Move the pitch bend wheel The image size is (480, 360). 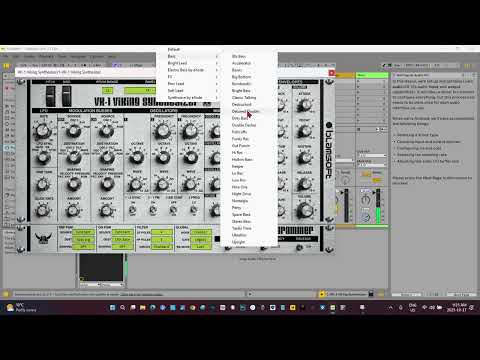50,96
